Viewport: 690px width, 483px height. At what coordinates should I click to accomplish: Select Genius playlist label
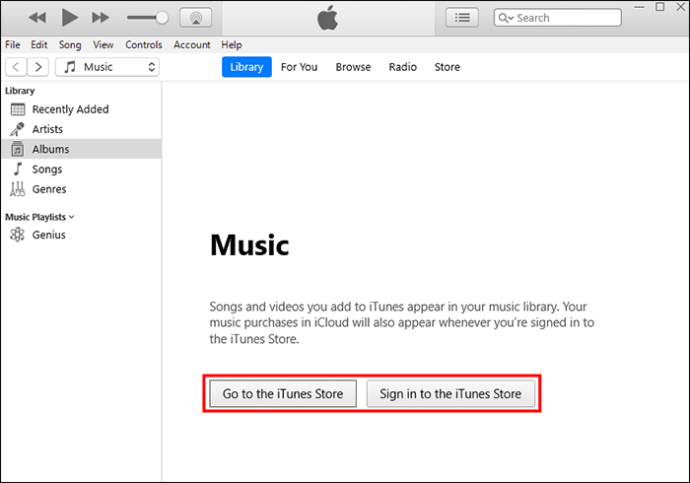point(49,235)
